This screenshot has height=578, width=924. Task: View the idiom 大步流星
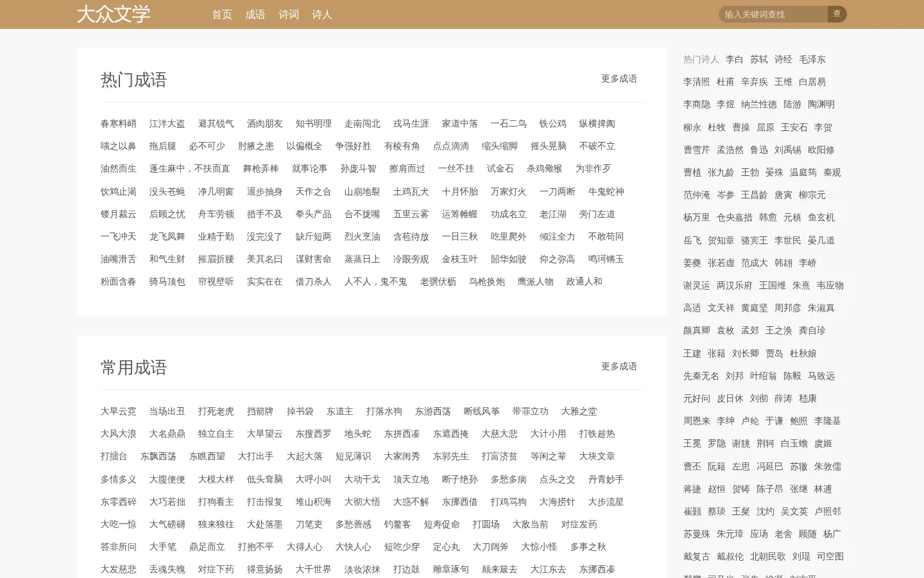coord(606,502)
